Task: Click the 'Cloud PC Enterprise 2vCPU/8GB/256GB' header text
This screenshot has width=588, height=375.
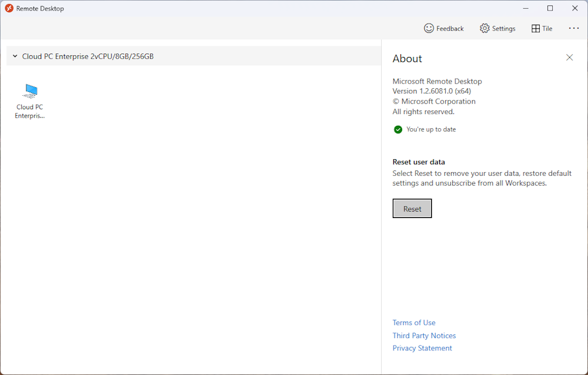Action: 88,56
